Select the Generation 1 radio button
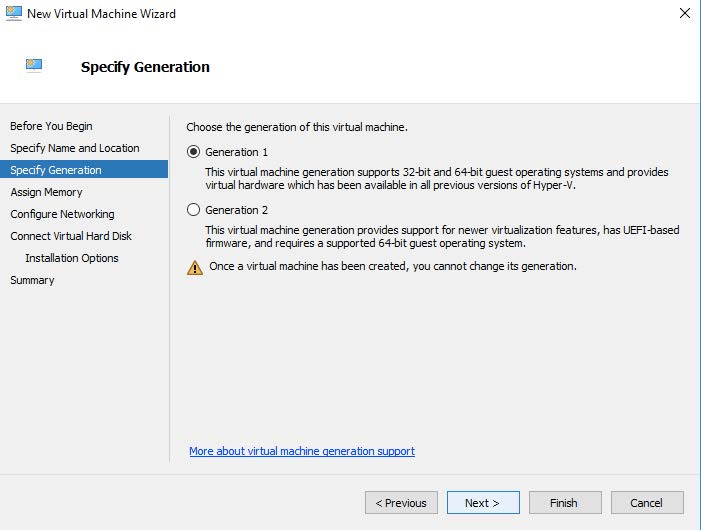This screenshot has width=701, height=530. click(x=194, y=152)
